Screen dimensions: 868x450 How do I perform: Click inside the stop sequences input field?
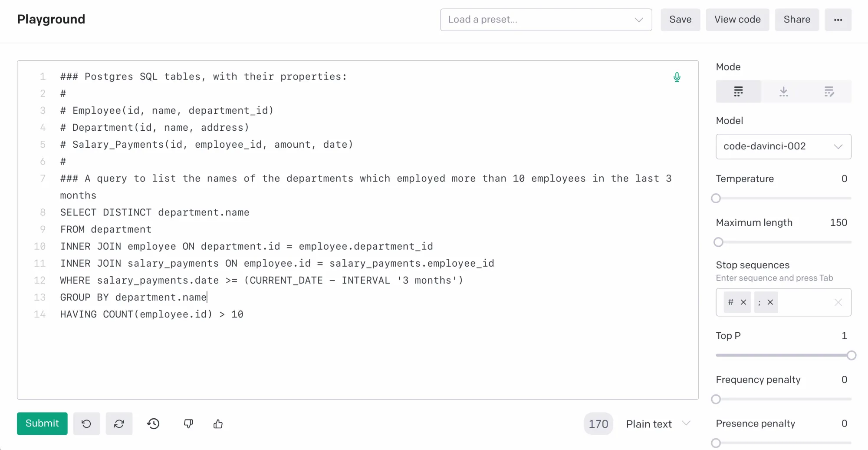805,302
